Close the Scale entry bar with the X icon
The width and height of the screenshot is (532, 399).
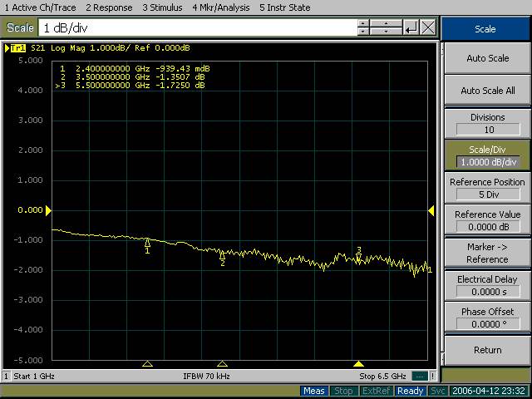(428, 27)
